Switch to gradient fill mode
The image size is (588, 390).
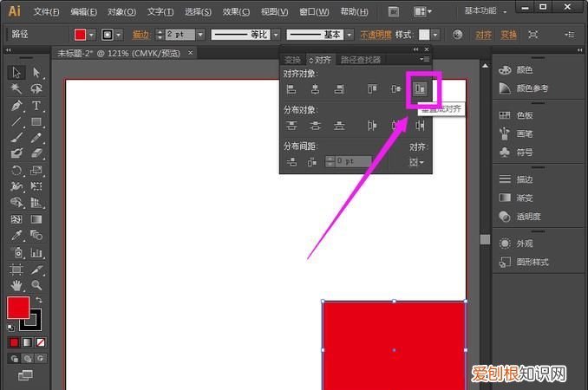(x=27, y=342)
